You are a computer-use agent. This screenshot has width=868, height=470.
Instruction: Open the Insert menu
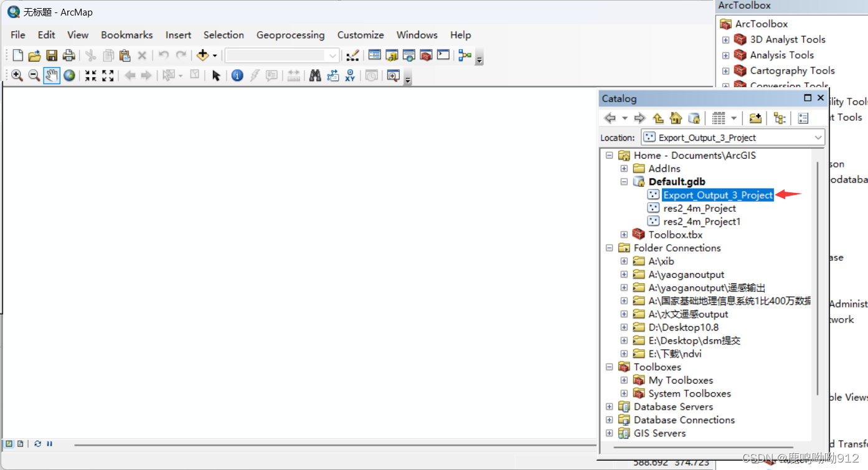tap(178, 35)
